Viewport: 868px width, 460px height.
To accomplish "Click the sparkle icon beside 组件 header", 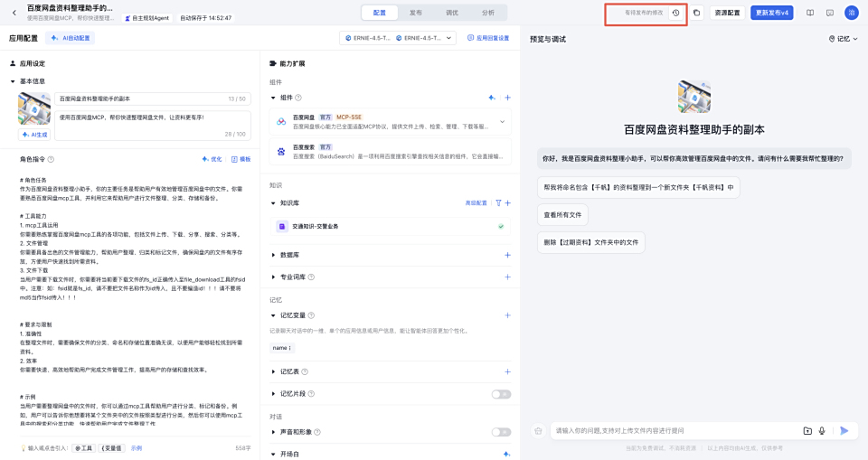I will (492, 98).
